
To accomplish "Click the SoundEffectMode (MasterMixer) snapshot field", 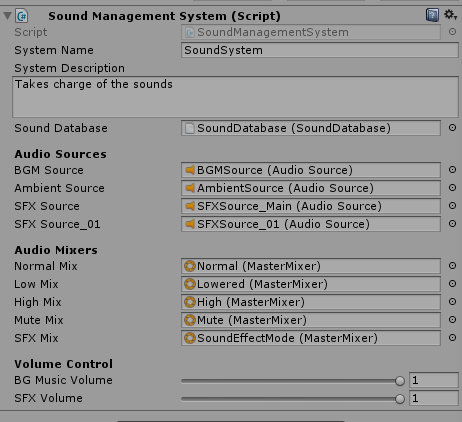I will (x=311, y=338).
